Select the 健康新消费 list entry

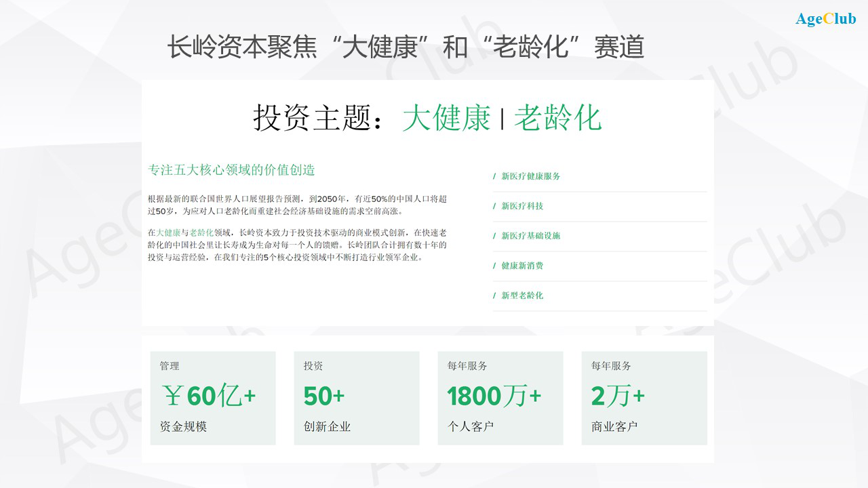[522, 266]
